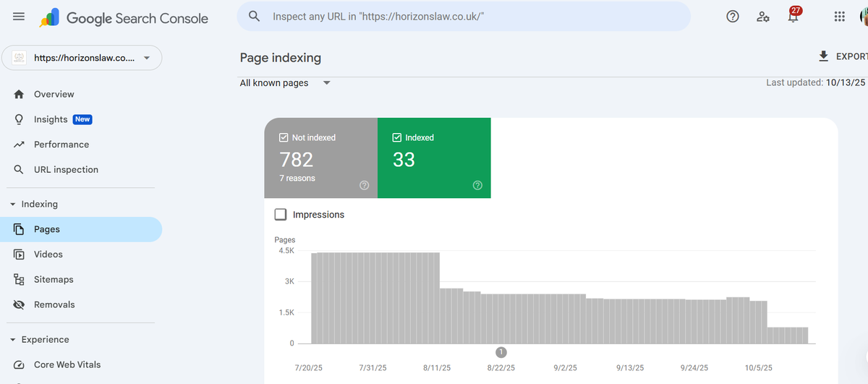
Task: Click the Performance trend icon
Action: pyautogui.click(x=20, y=145)
